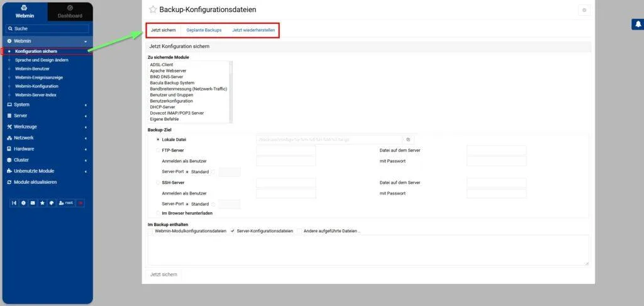Uncheck Server-Konfigurationsdateien checkbox
Image resolution: width=644 pixels, height=306 pixels.
[x=233, y=231]
